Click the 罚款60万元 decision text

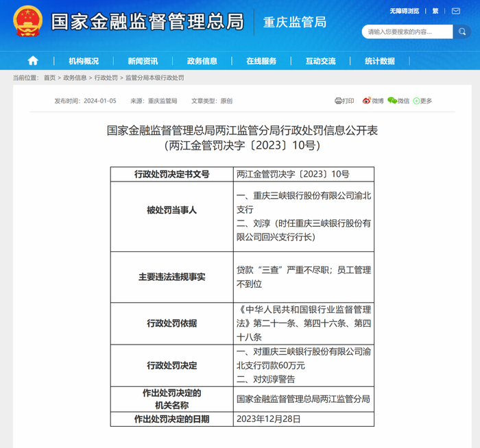tap(304, 358)
